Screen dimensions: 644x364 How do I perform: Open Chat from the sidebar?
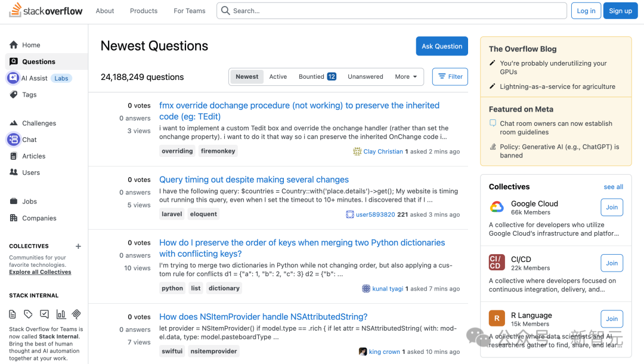tap(14, 140)
